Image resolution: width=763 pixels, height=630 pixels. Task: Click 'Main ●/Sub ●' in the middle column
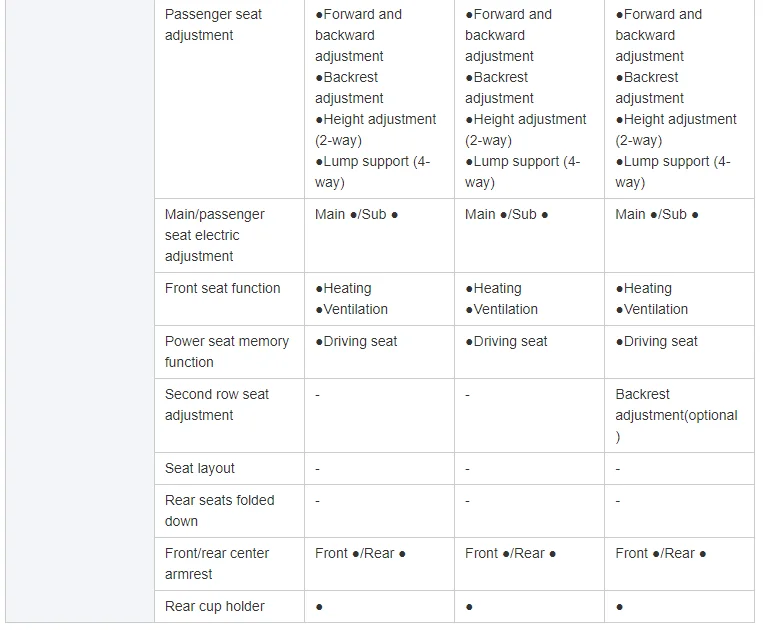pos(506,214)
